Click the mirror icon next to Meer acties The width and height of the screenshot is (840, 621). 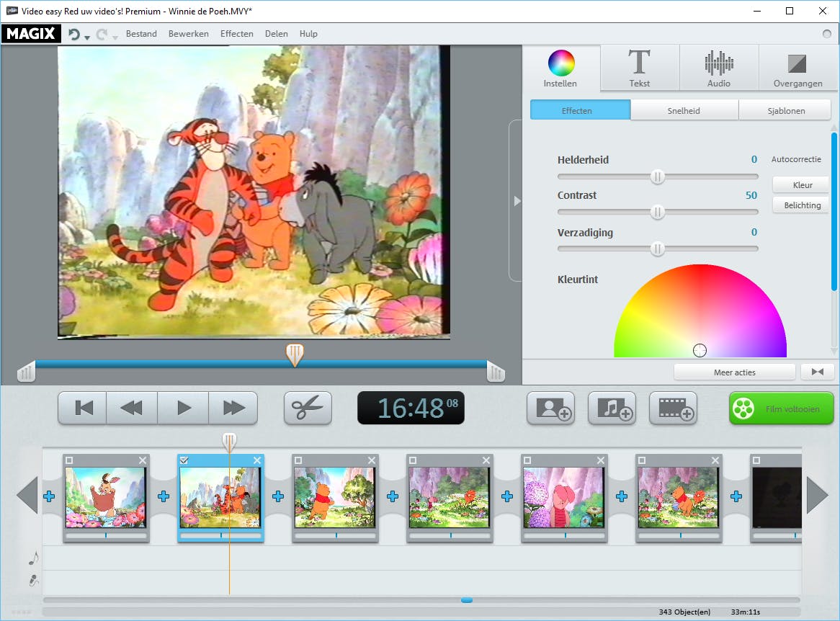point(818,372)
